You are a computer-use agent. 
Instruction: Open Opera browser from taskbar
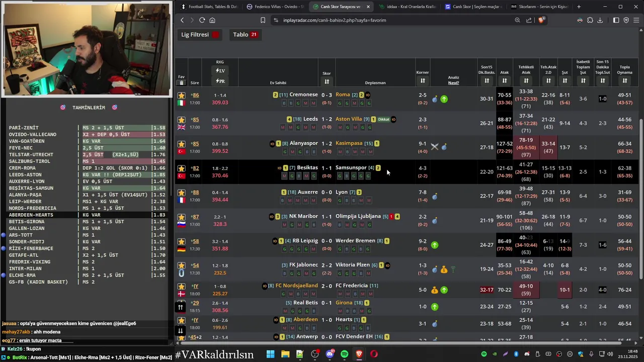pyautogui.click(x=374, y=354)
